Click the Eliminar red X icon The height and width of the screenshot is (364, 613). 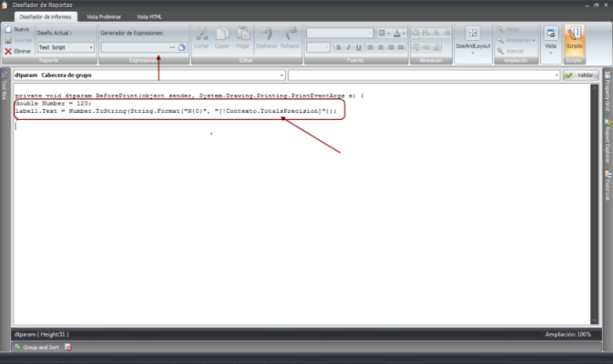[8, 52]
